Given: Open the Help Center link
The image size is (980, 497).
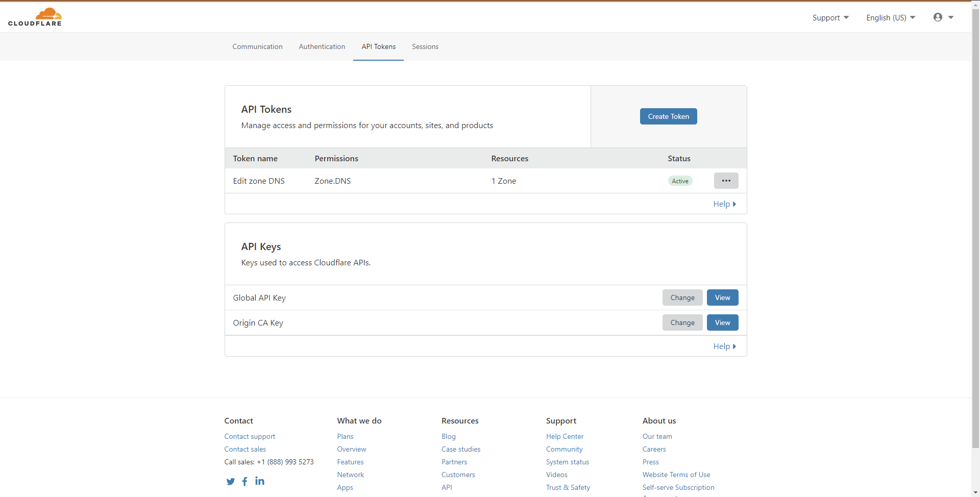Looking at the screenshot, I should [x=565, y=436].
